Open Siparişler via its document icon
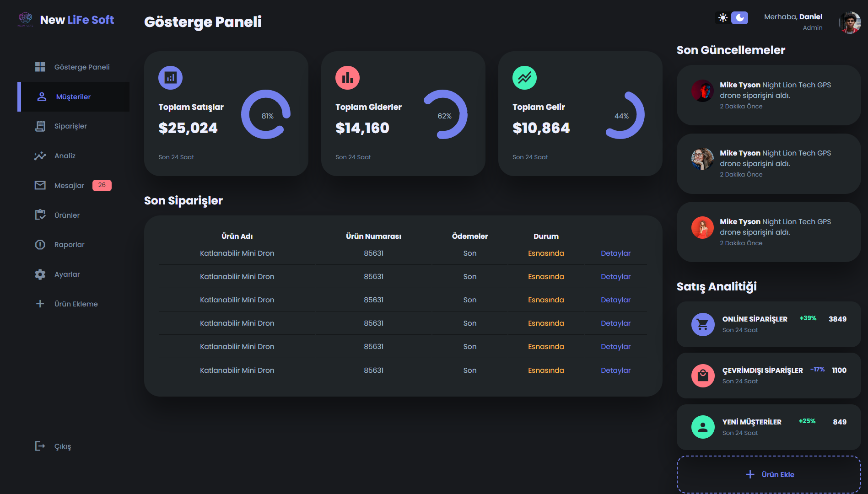The height and width of the screenshot is (494, 868). coord(40,126)
